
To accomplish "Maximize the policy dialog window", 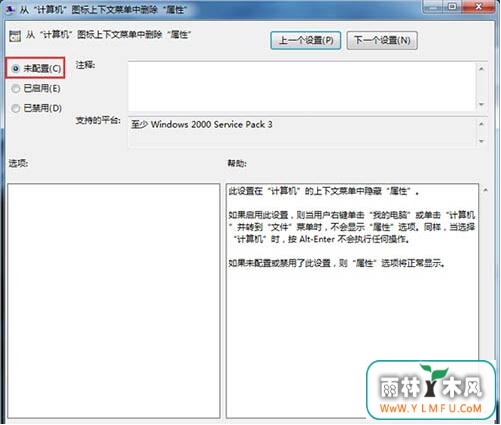I will (452, 6).
